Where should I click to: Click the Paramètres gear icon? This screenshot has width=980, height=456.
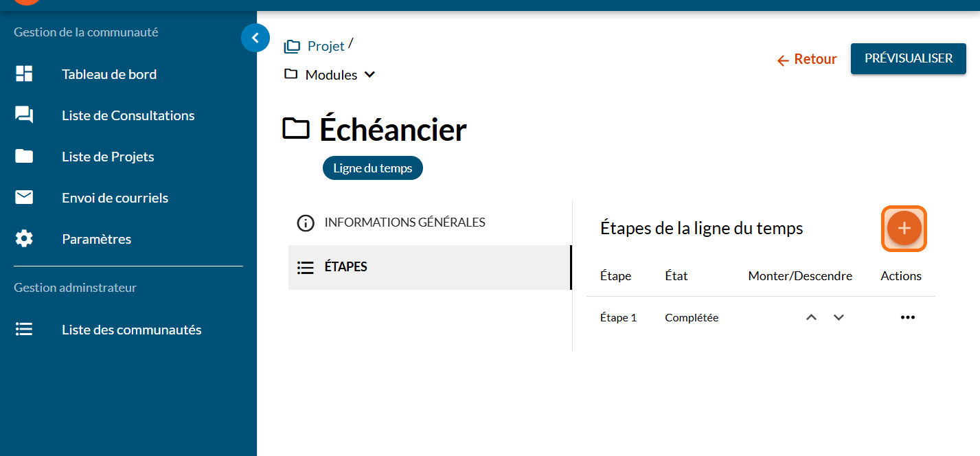pos(24,239)
